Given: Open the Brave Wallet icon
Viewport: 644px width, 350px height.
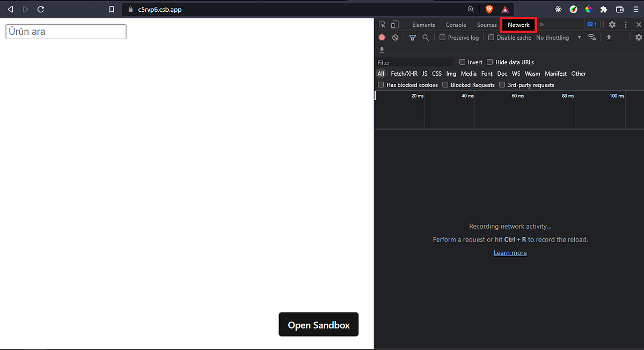Looking at the screenshot, I should coord(619,9).
